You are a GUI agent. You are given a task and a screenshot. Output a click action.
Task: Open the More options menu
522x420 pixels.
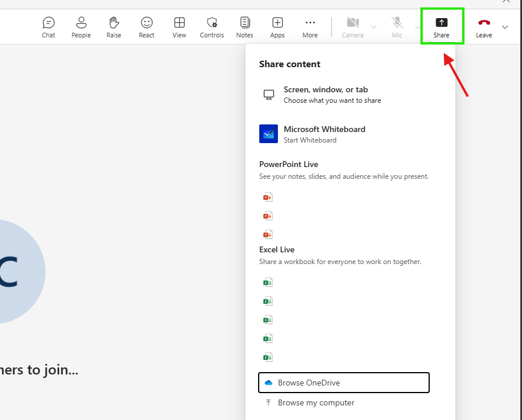[310, 27]
